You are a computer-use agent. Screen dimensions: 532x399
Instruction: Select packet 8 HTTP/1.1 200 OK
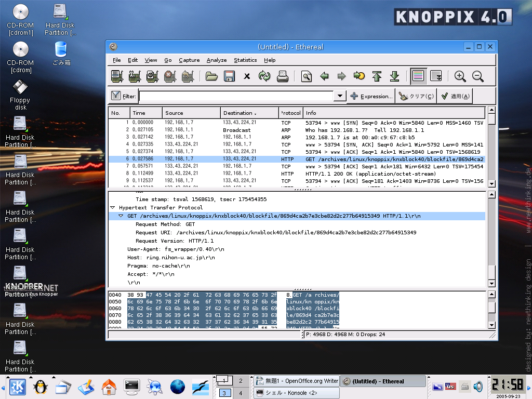pos(297,174)
